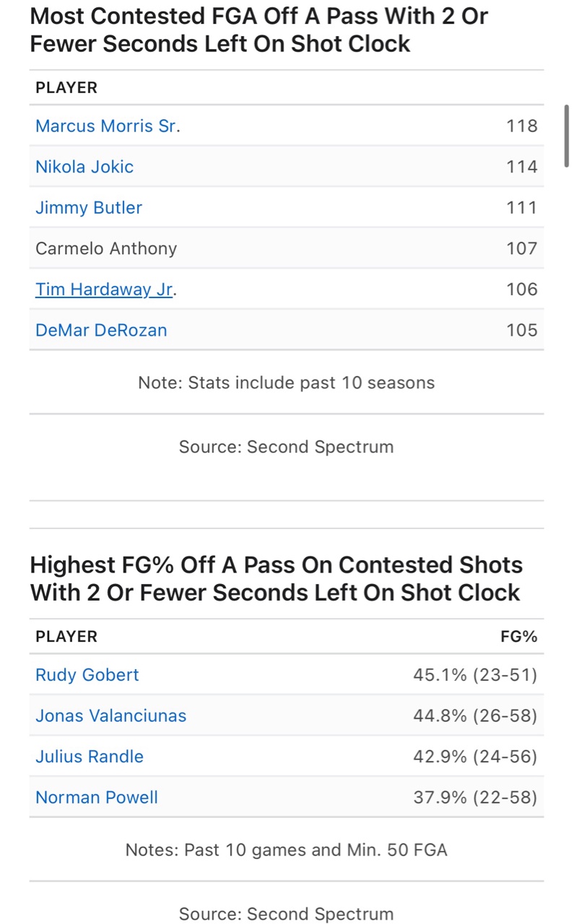
Task: Click the FG% column header
Action: (518, 636)
